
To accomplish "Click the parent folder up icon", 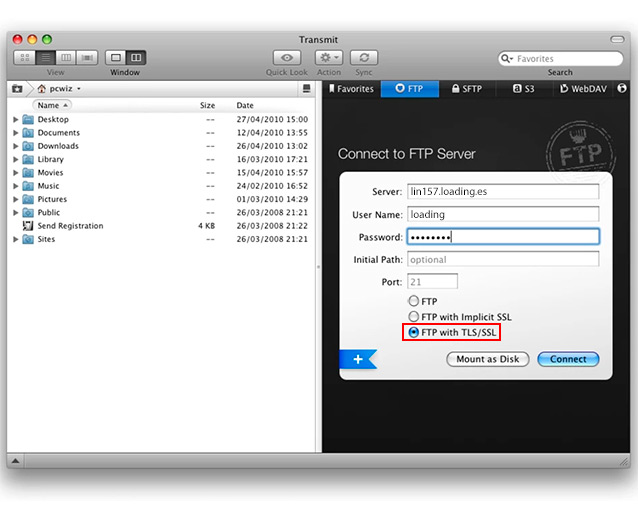I will coord(17,89).
